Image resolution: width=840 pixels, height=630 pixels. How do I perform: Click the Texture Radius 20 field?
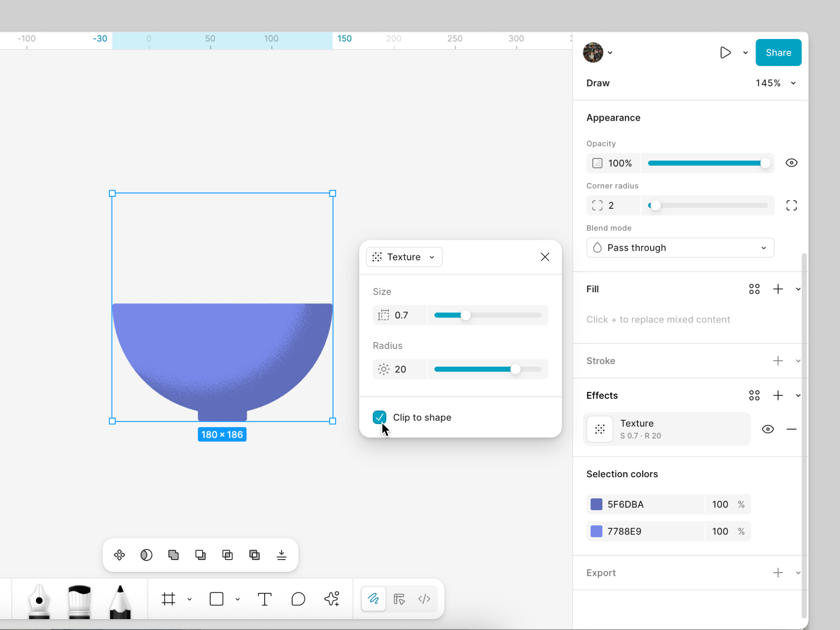[x=399, y=369]
